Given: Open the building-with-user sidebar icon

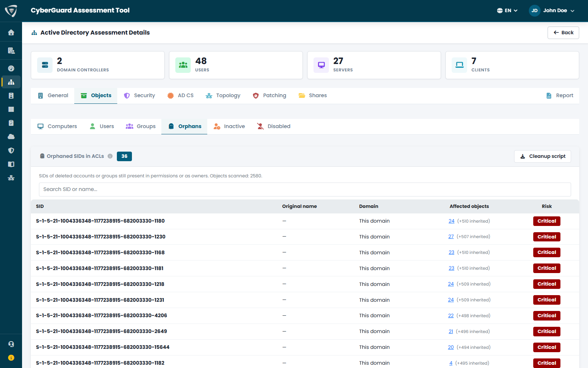Looking at the screenshot, I should (x=11, y=50).
